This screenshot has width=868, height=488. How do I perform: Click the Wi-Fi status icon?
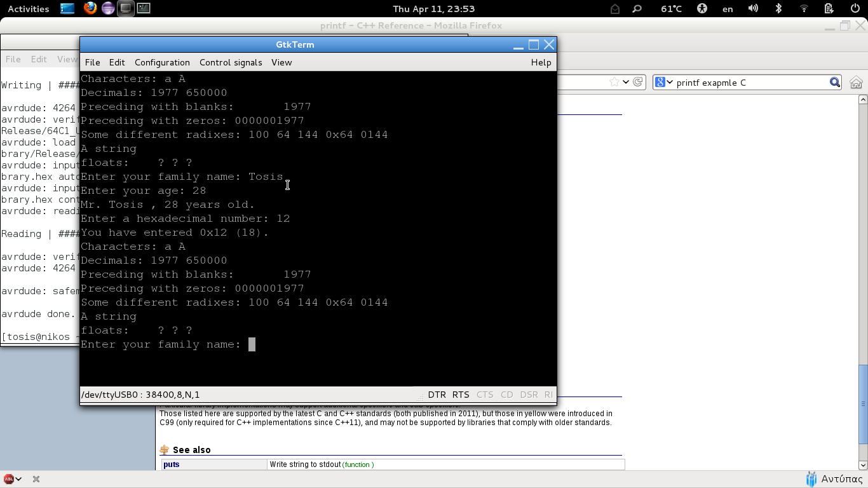(x=804, y=9)
